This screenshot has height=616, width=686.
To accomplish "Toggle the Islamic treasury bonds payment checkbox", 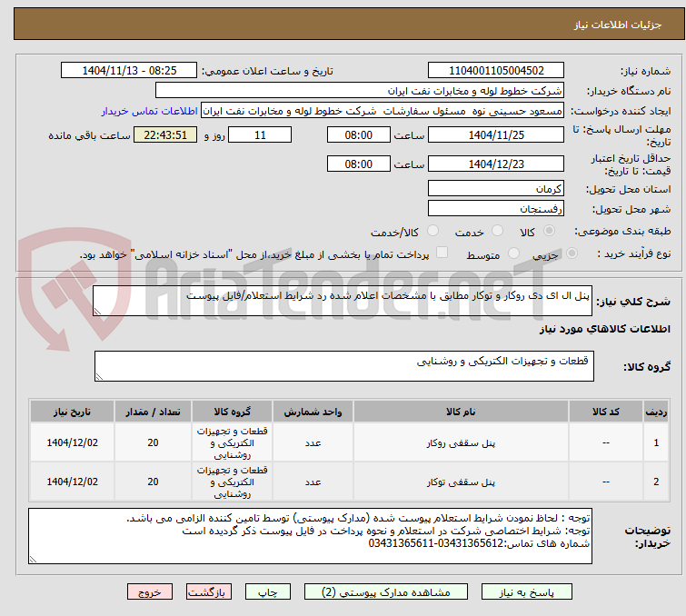I will tap(442, 253).
